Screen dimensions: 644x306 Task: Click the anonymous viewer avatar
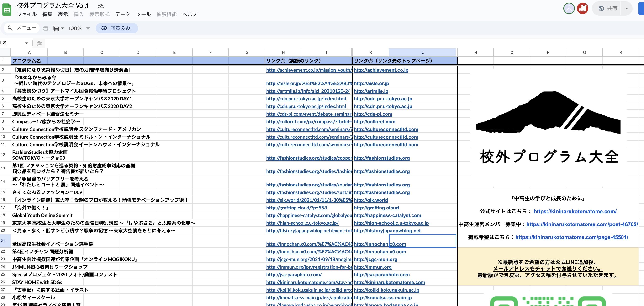coord(569,8)
